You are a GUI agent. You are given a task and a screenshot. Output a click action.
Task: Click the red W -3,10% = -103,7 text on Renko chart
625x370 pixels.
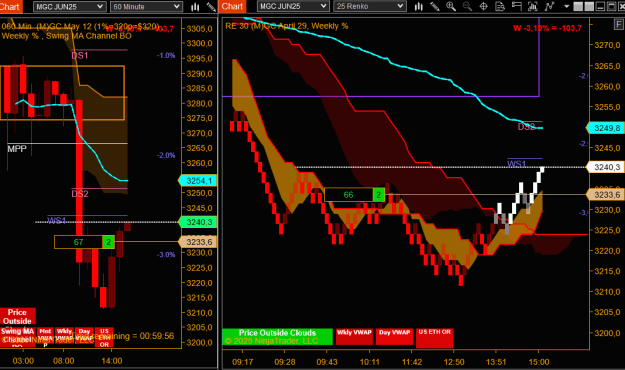[547, 28]
